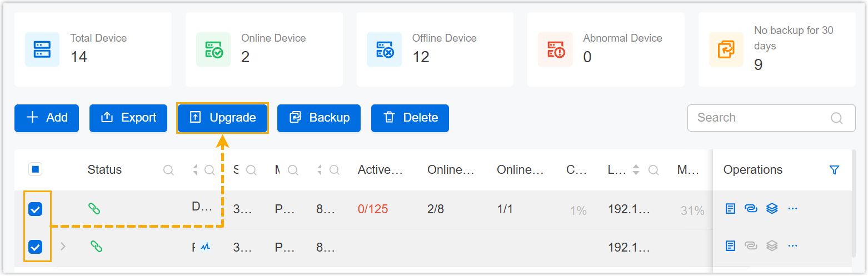The width and height of the screenshot is (868, 276).
Task: Click the Backup button
Action: tap(319, 118)
